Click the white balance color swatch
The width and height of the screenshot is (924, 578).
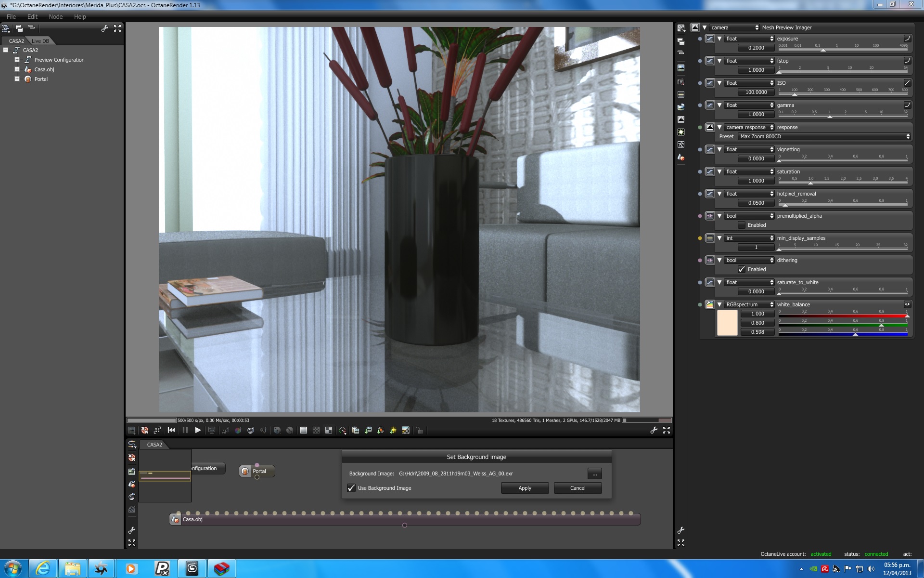coord(727,323)
